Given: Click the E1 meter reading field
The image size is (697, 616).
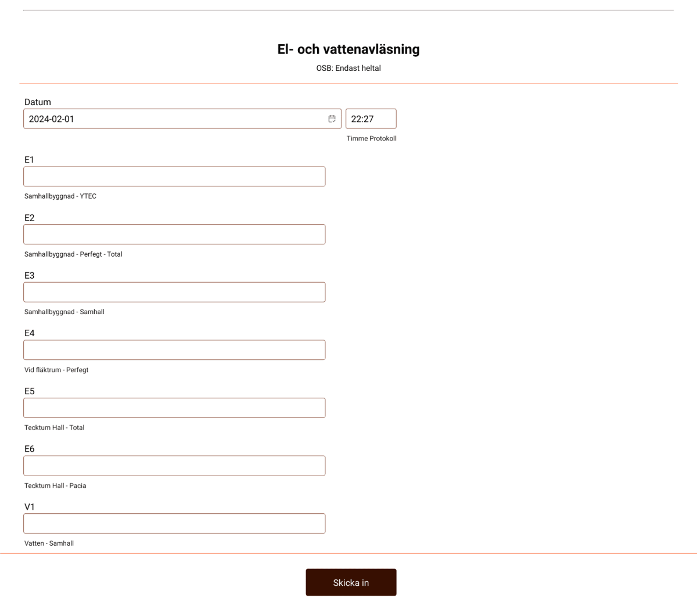Looking at the screenshot, I should 174,176.
